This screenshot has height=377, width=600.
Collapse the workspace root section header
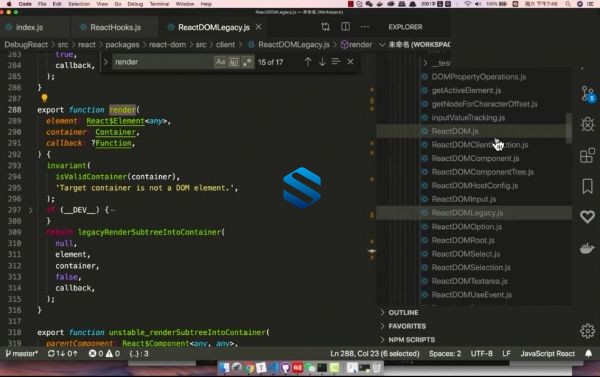tap(414, 44)
